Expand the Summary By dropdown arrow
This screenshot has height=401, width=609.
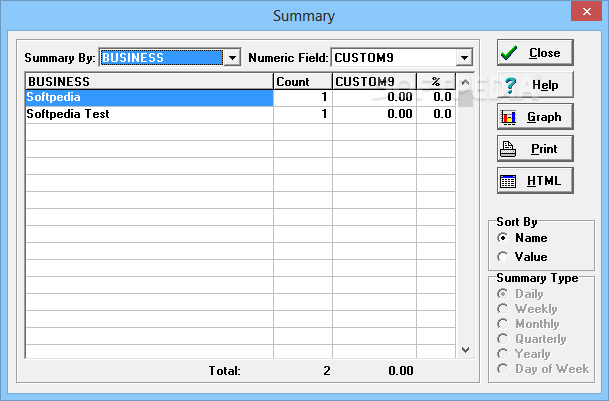pyautogui.click(x=232, y=58)
